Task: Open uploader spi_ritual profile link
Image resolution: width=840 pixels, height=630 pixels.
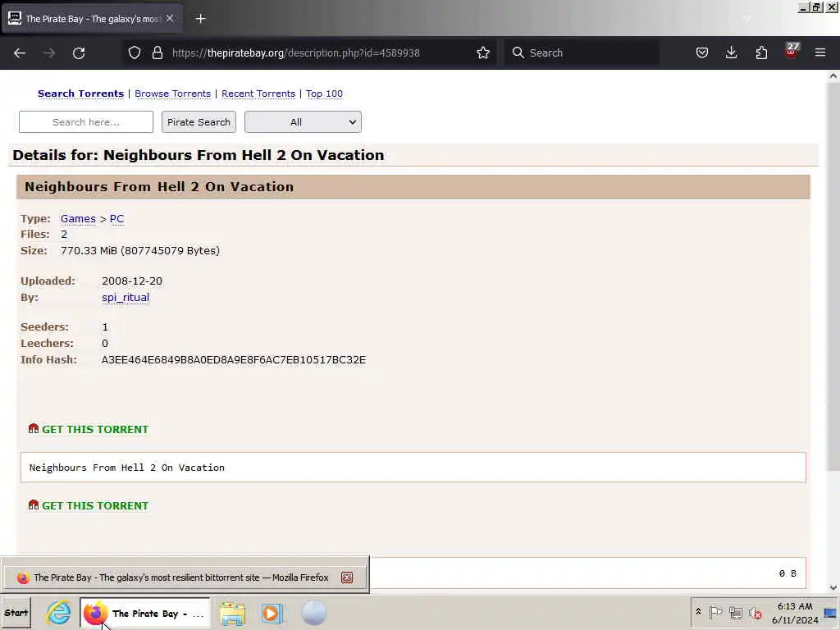Action: pyautogui.click(x=126, y=297)
